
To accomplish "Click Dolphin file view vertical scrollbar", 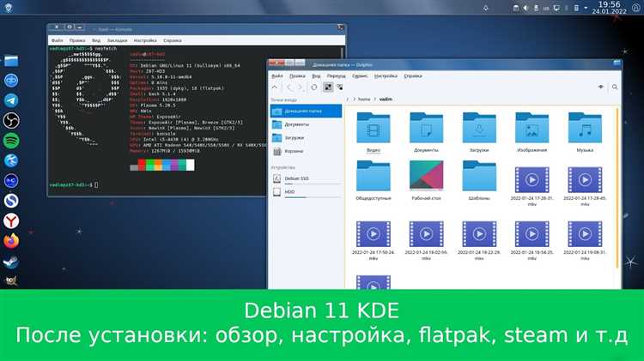I will click(x=617, y=188).
